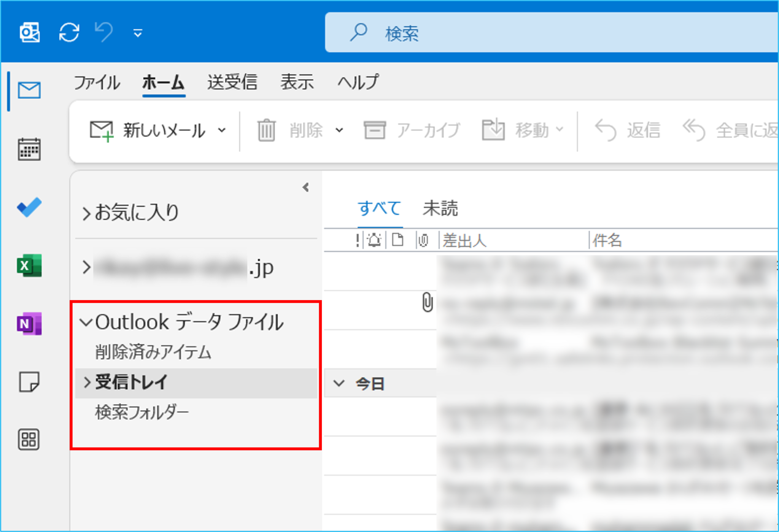The width and height of the screenshot is (779, 532).
Task: Select the 検索フォルダー item
Action: coord(142,412)
